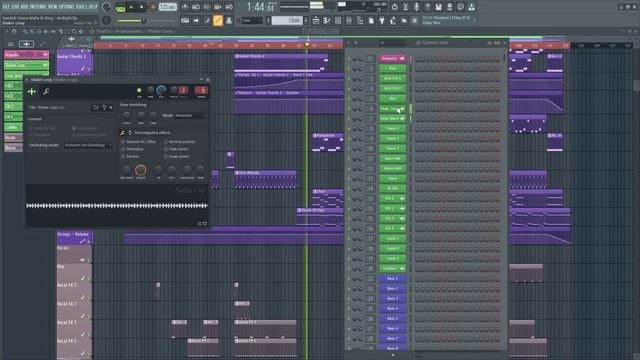Toggle the orange link/multilink controllers icon
The image size is (640, 360).
[x=218, y=20]
